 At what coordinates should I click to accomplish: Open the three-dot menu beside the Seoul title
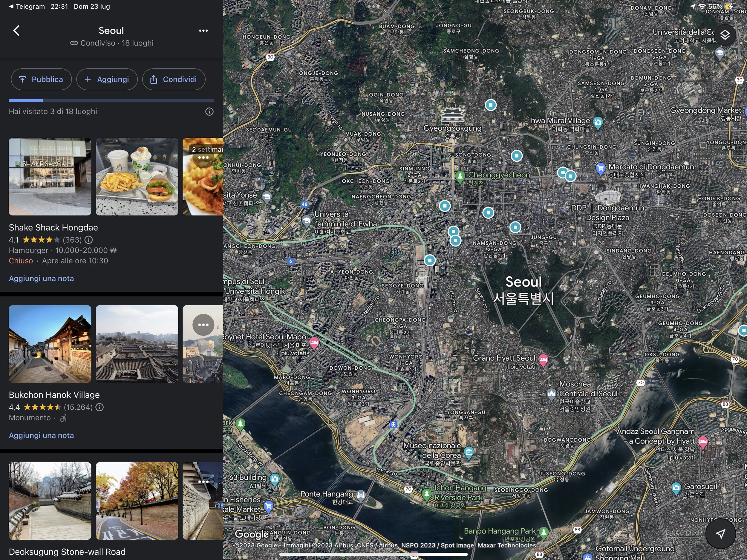tap(203, 31)
